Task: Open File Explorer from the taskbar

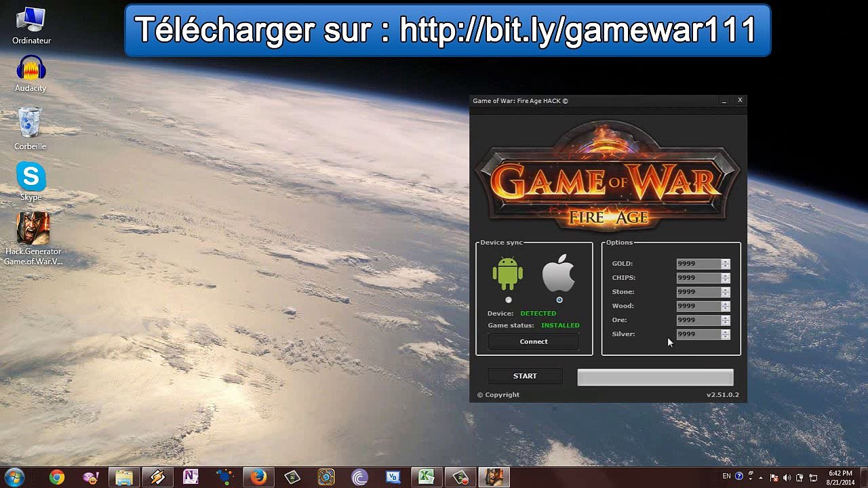Action: pyautogui.click(x=124, y=478)
